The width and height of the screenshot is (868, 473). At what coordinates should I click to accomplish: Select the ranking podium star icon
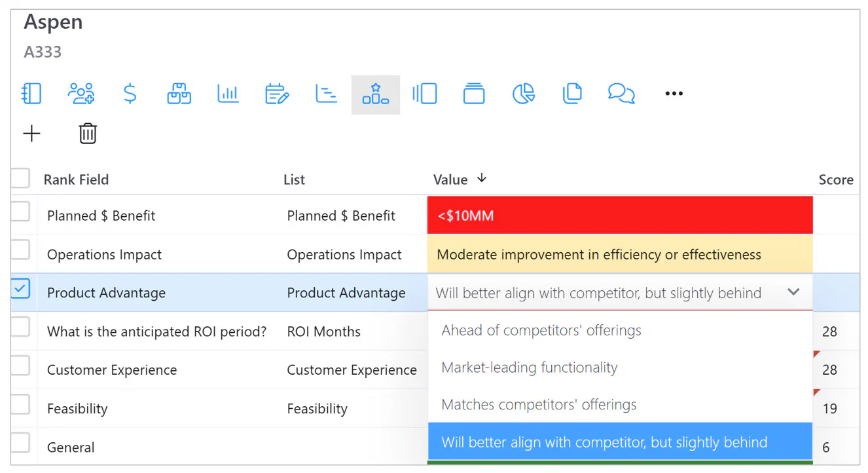click(376, 94)
